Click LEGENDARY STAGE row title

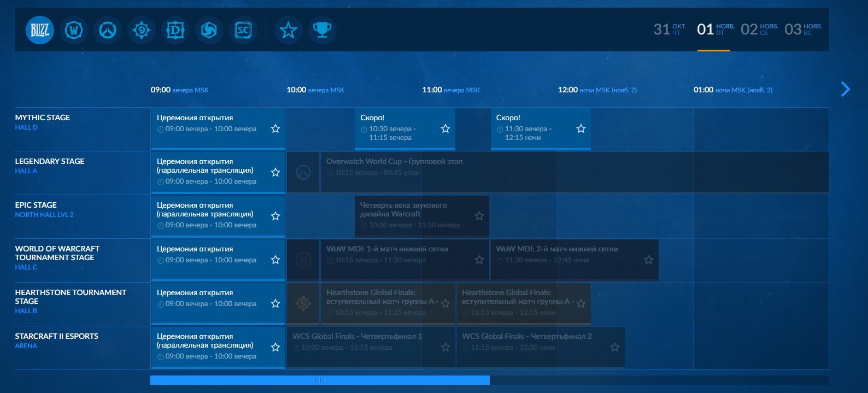[50, 161]
